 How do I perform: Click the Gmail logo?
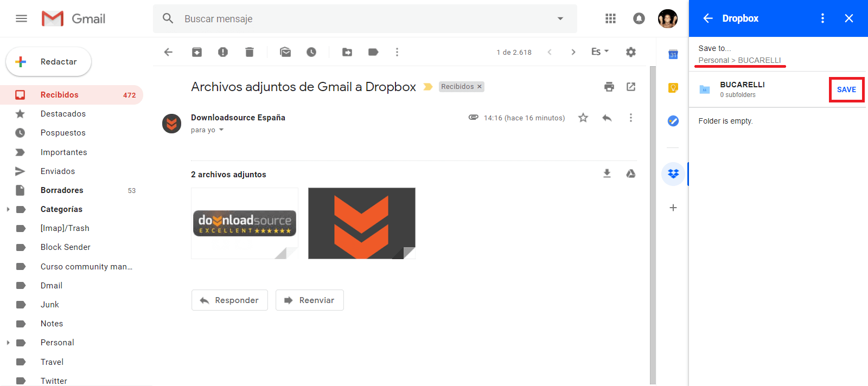click(x=73, y=18)
